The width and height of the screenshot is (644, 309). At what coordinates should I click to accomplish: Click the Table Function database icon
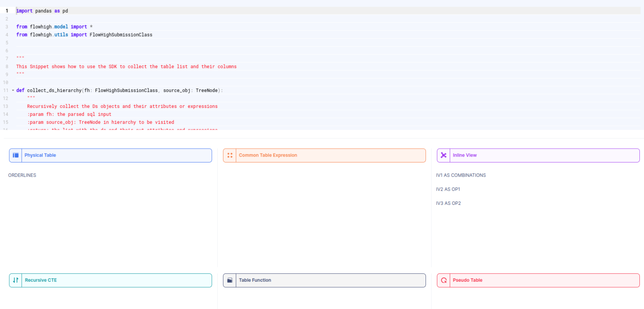[x=230, y=280]
